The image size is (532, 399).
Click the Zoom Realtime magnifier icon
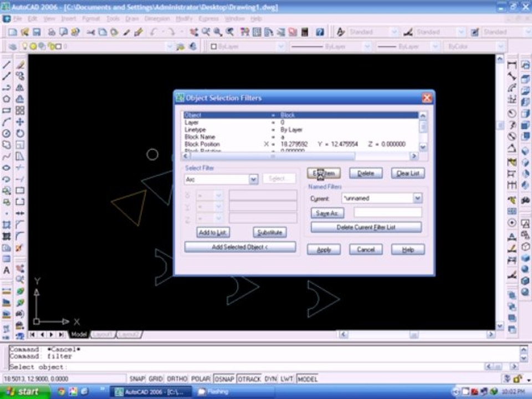[x=206, y=32]
